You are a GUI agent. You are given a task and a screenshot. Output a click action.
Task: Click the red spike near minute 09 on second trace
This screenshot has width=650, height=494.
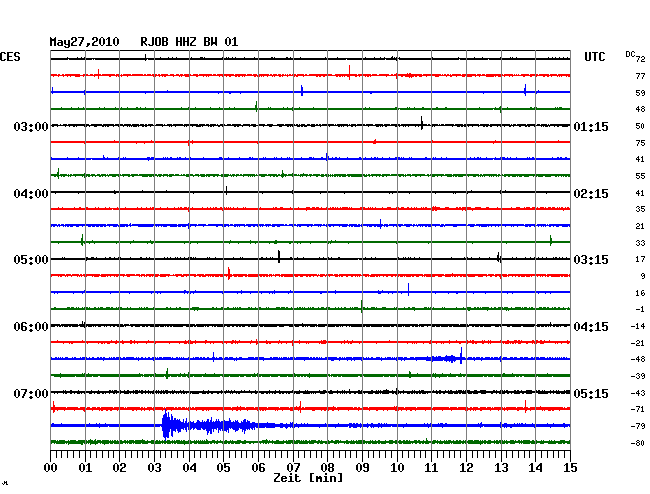pos(349,73)
